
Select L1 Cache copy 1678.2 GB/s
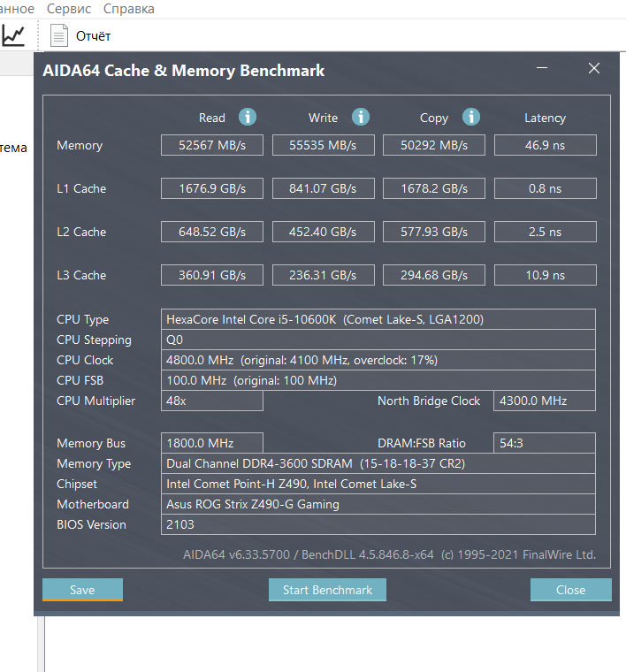coord(434,188)
